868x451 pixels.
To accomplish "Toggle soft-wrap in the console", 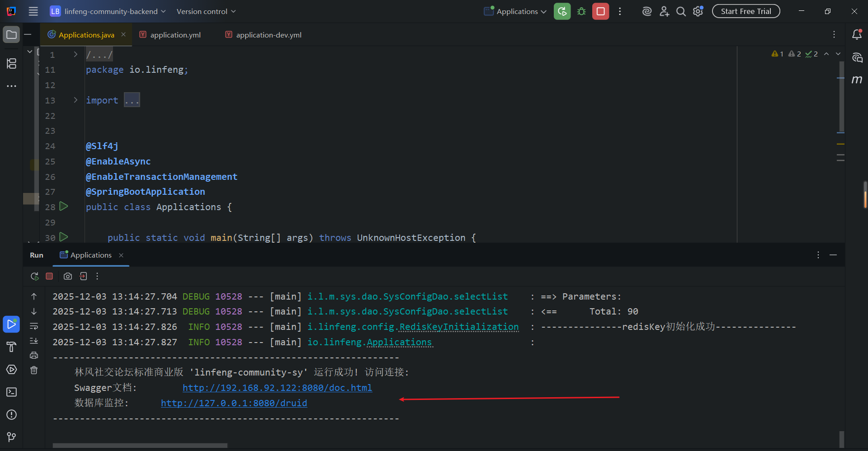I will [x=34, y=326].
